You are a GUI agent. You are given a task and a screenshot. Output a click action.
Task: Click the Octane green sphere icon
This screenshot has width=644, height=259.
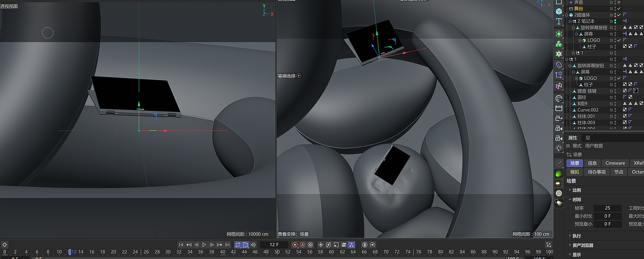559,174
